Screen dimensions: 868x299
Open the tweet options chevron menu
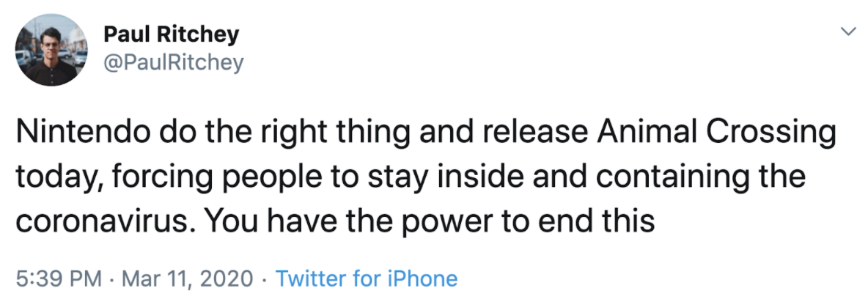848,32
